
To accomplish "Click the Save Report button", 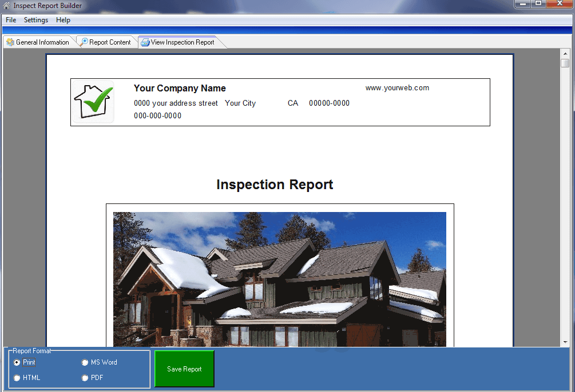I will tap(184, 369).
